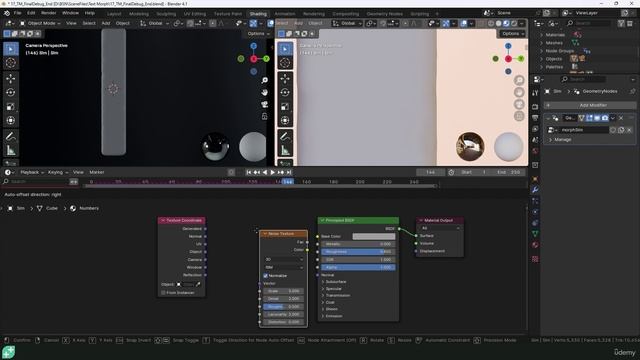Click the outliner search field
The height and width of the screenshot is (360, 640).
(x=589, y=24)
